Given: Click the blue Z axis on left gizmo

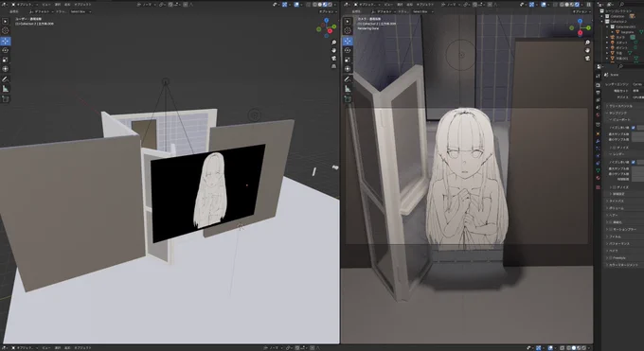Looking at the screenshot, I should point(326,20).
